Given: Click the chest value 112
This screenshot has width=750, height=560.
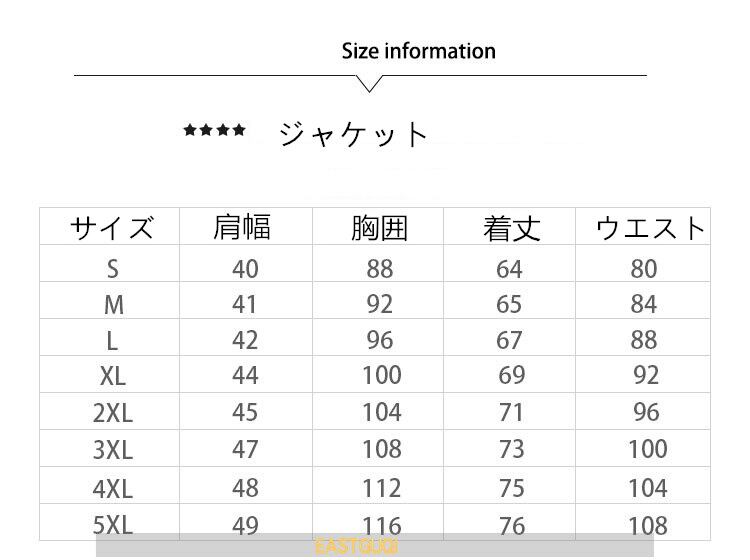Looking at the screenshot, I should (x=381, y=488).
